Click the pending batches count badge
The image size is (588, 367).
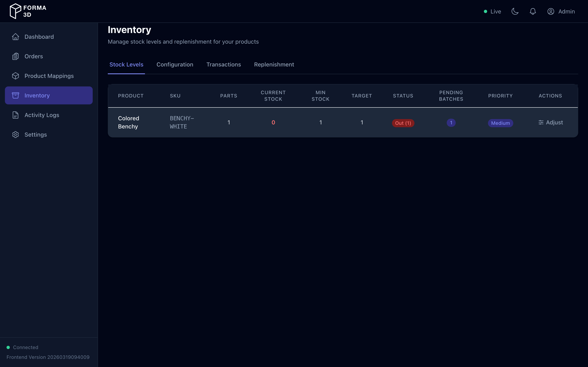pos(451,123)
